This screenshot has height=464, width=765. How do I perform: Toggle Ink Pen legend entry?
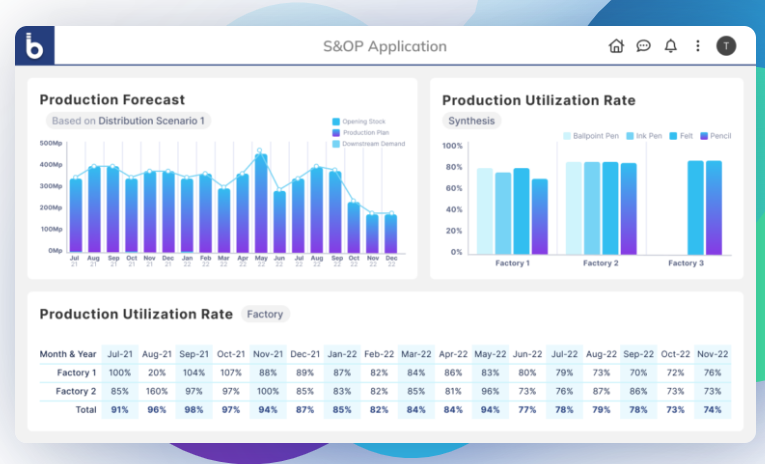tap(644, 136)
